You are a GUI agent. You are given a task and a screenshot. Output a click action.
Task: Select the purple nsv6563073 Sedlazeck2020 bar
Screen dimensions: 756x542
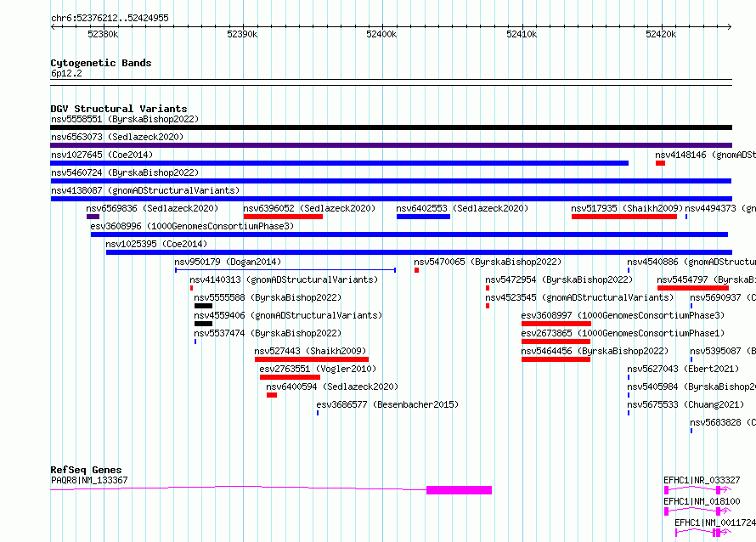coord(391,145)
